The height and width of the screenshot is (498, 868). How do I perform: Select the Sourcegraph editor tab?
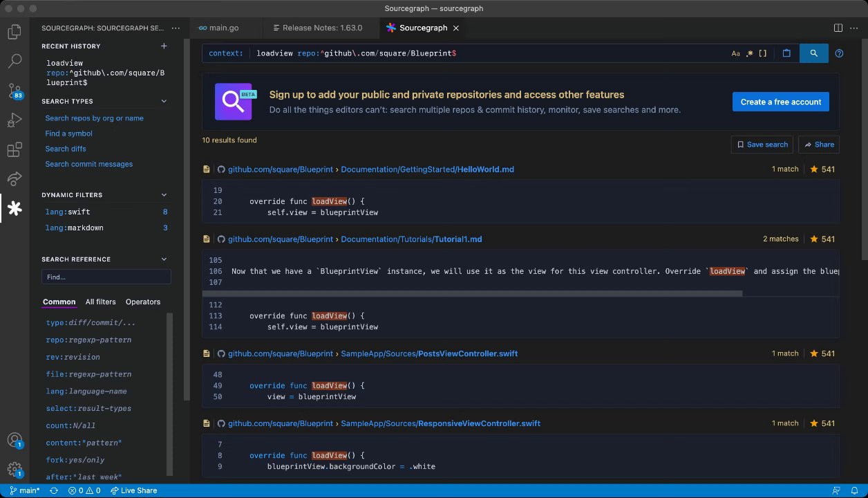[423, 28]
